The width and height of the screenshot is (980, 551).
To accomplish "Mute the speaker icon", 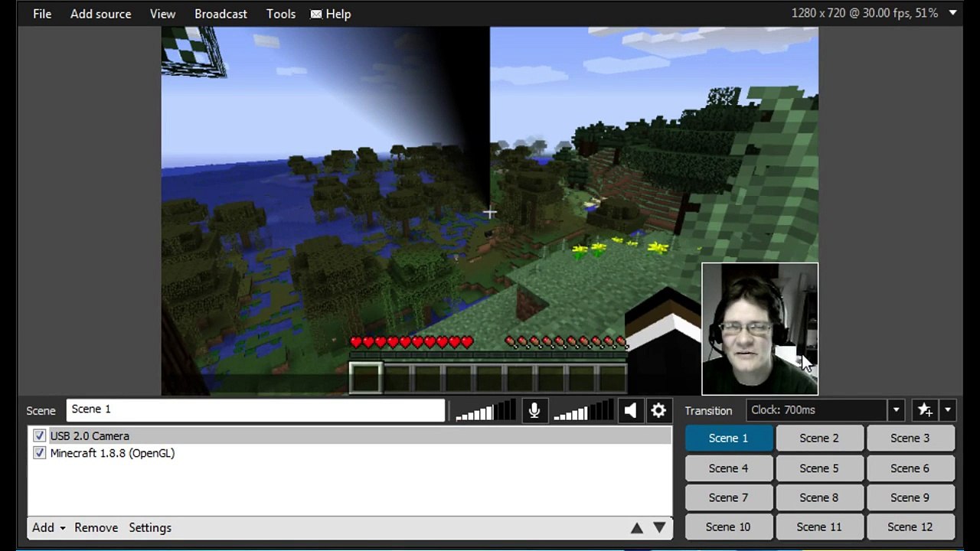I will (630, 411).
